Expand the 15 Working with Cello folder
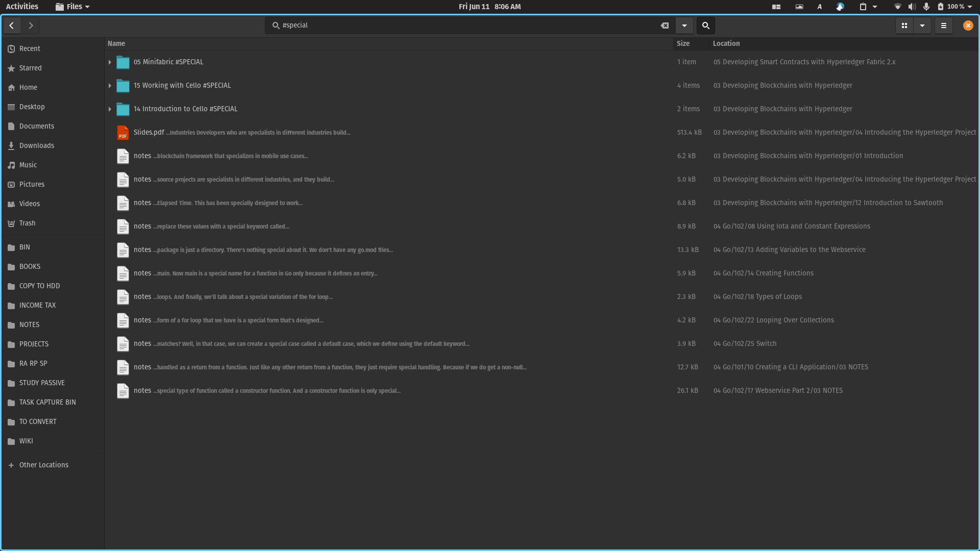The image size is (980, 551). click(110, 86)
